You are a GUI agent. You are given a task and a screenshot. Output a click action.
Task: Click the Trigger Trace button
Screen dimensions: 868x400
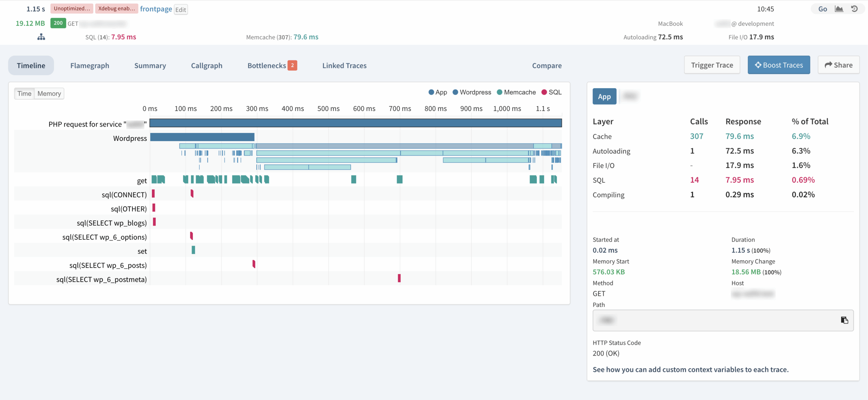(712, 65)
